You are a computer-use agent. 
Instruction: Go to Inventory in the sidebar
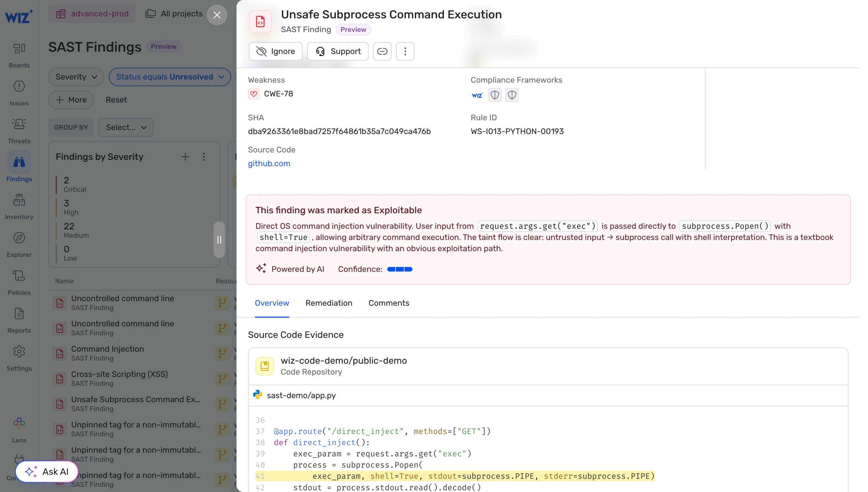[x=19, y=206]
